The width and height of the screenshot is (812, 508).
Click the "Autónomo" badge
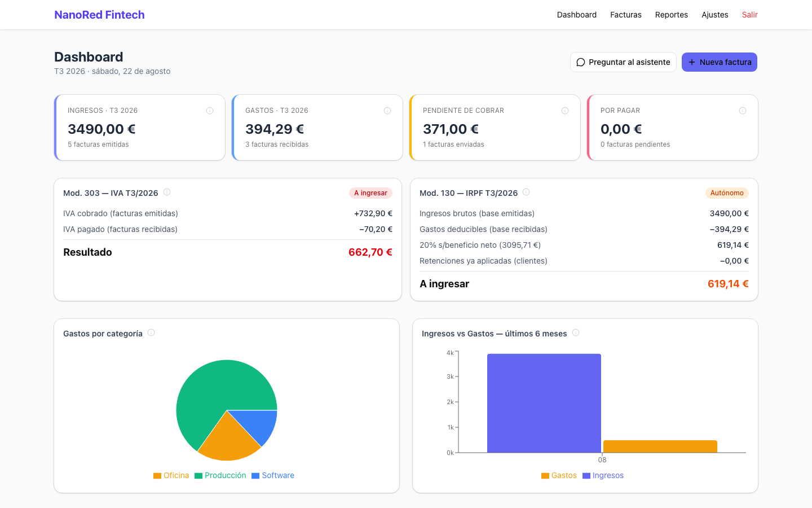727,193
